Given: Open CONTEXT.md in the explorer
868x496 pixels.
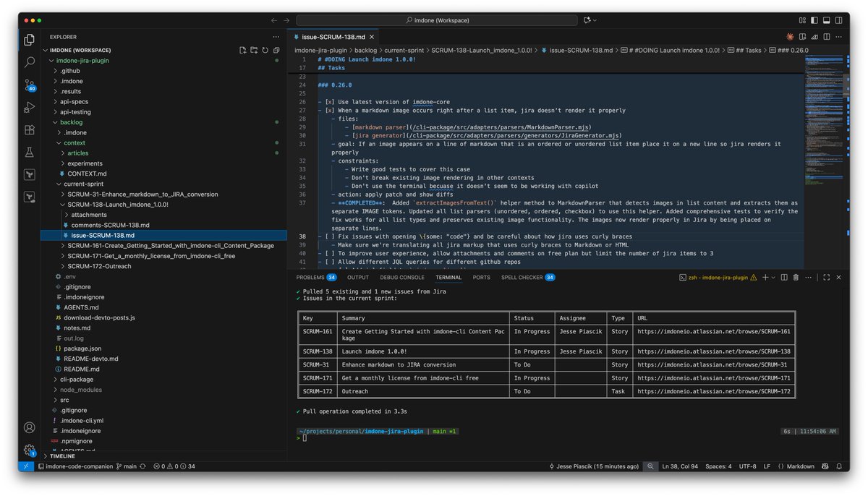Looking at the screenshot, I should point(87,174).
